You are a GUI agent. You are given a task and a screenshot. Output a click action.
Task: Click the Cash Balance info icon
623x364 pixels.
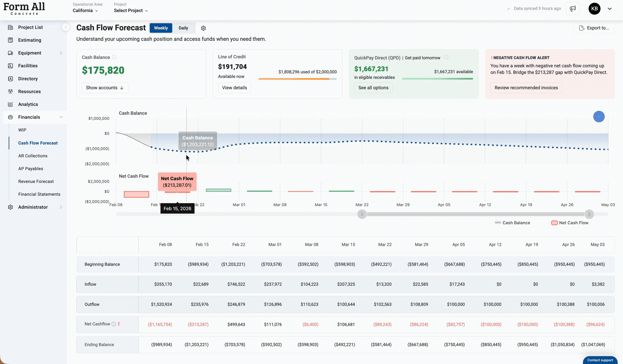114,57
